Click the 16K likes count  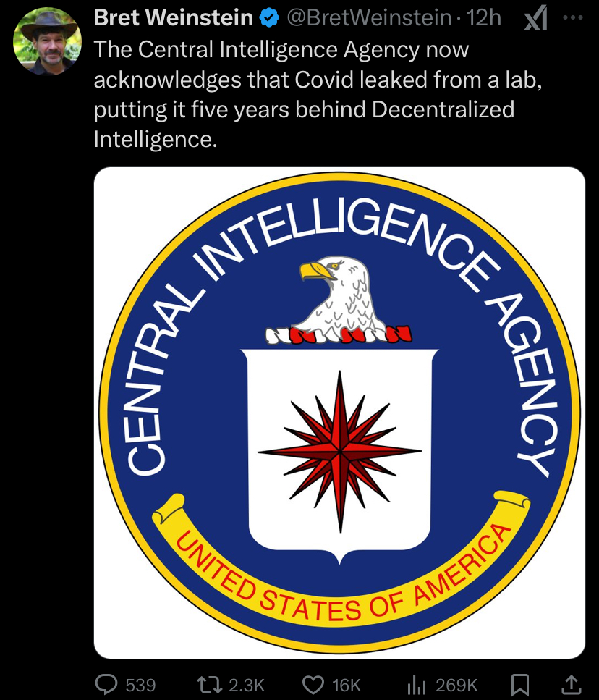[x=346, y=686]
